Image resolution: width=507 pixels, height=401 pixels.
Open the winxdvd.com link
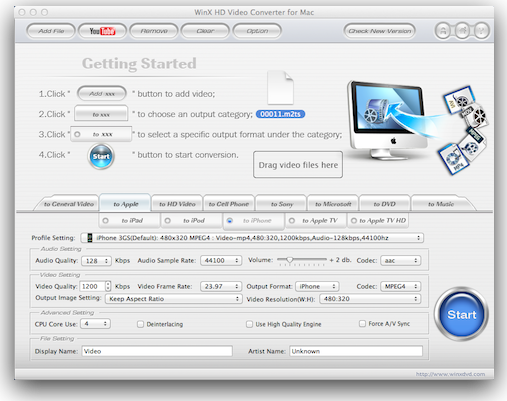point(450,374)
